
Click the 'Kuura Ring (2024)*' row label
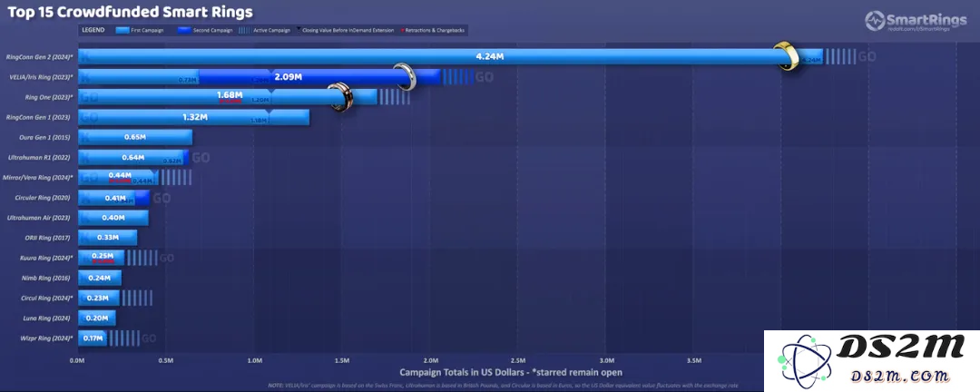coord(46,258)
